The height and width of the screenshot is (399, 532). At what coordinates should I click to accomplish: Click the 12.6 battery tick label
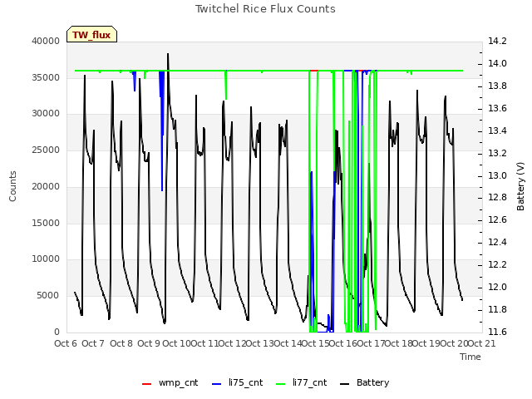(497, 219)
